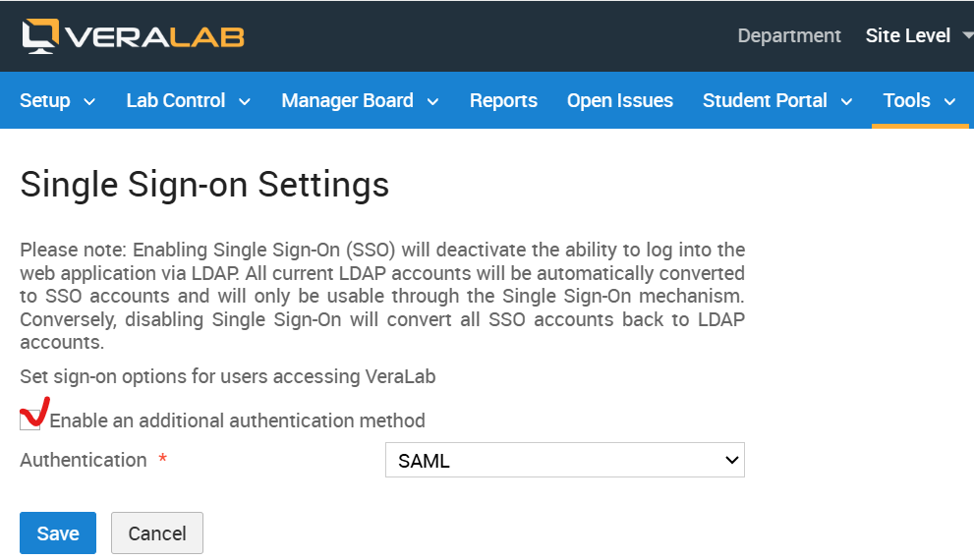The width and height of the screenshot is (974, 560).
Task: Click the Authentication field label
Action: [84, 460]
